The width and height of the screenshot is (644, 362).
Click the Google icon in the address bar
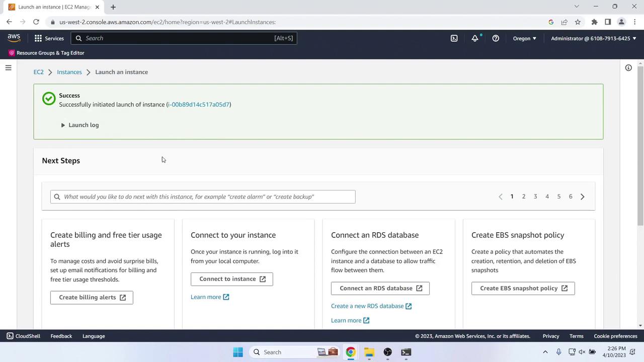(551, 22)
